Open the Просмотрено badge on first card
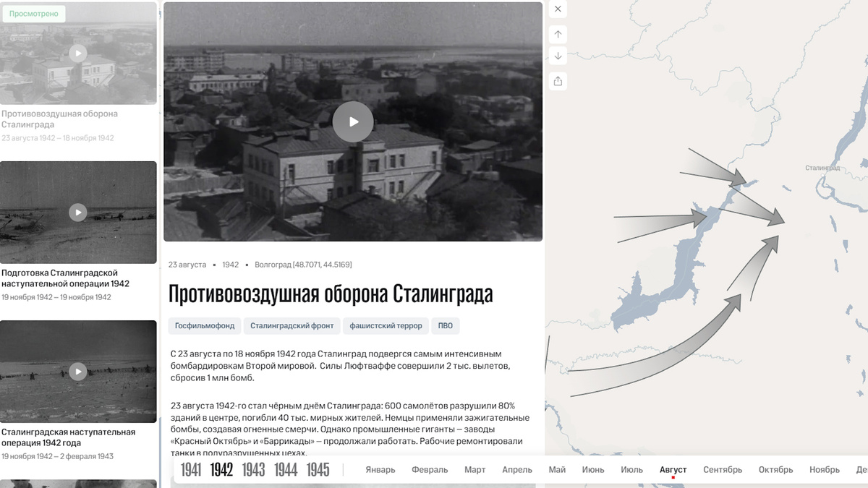Viewport: 868px width, 488px height. click(x=34, y=14)
